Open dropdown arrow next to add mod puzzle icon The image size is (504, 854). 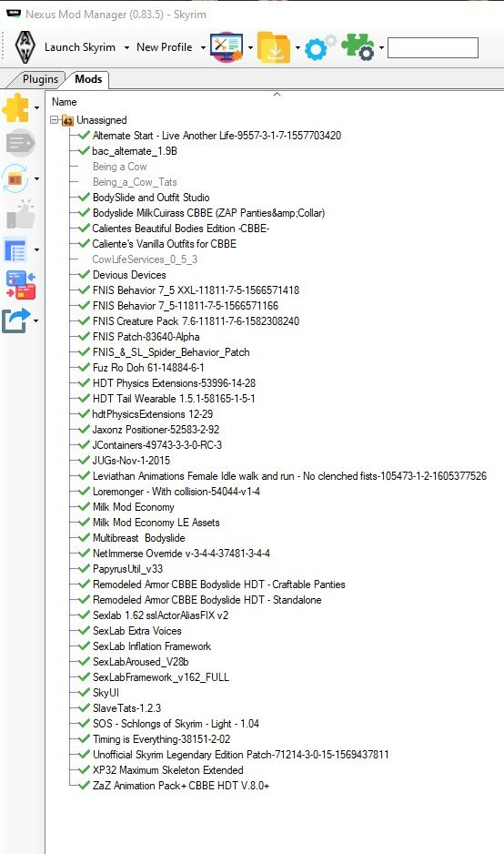coord(36,107)
